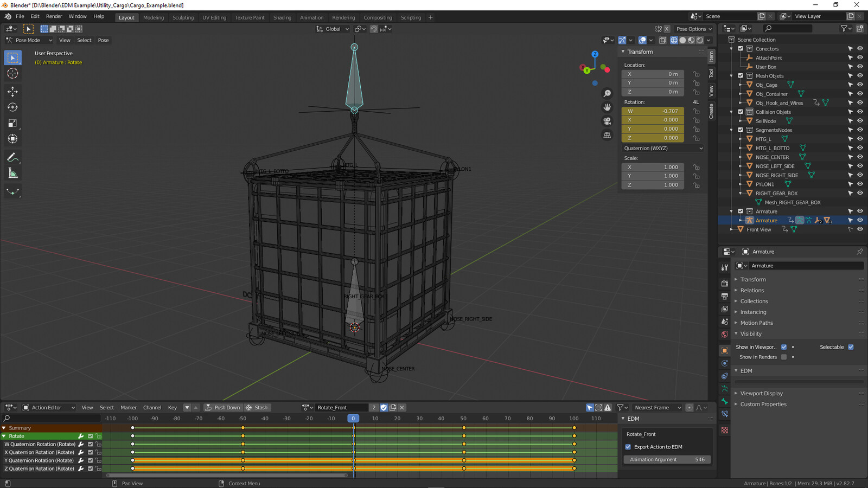
Task: Open the Pose Mode dropdown
Action: (29, 40)
